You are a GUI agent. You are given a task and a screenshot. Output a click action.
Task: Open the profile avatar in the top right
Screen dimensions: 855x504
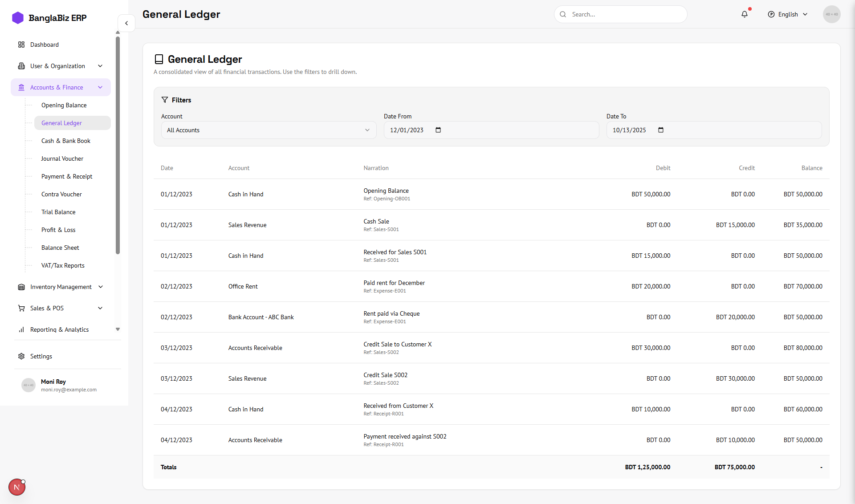click(x=832, y=14)
